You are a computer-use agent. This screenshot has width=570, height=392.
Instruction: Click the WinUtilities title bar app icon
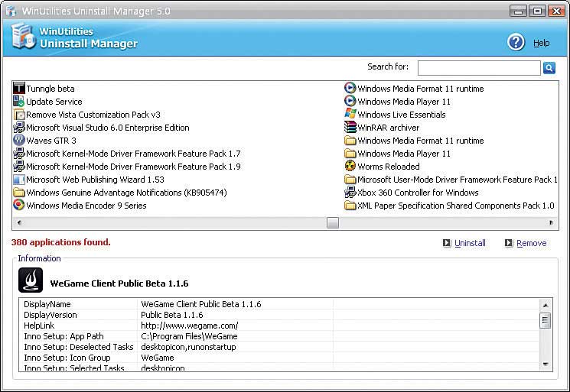[x=11, y=11]
